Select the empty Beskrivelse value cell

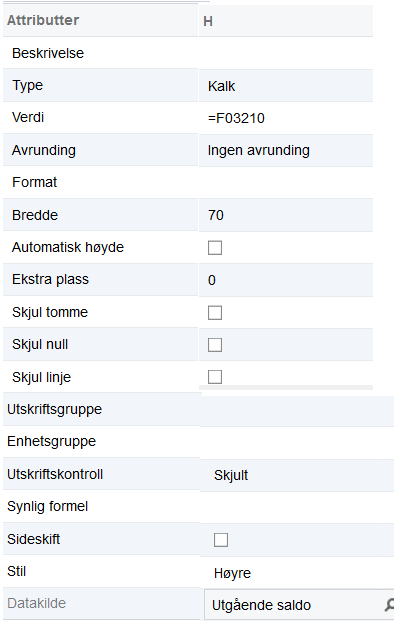click(x=286, y=53)
